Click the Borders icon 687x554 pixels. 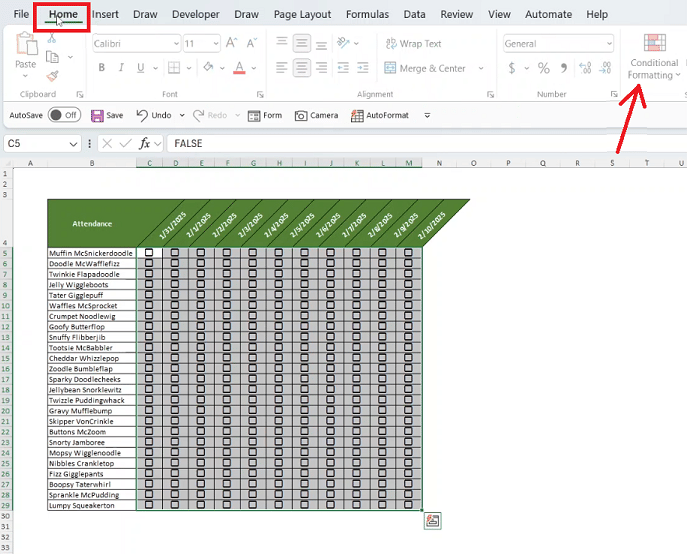pyautogui.click(x=174, y=67)
